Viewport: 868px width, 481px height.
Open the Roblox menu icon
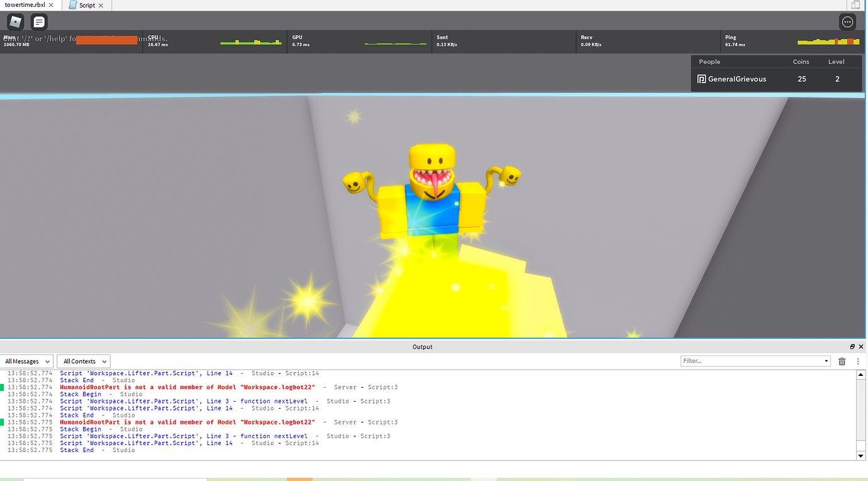click(x=15, y=22)
